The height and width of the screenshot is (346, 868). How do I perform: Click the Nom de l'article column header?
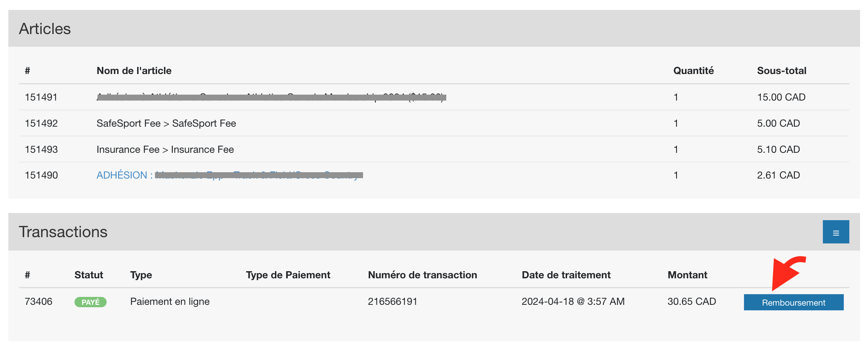coord(134,71)
